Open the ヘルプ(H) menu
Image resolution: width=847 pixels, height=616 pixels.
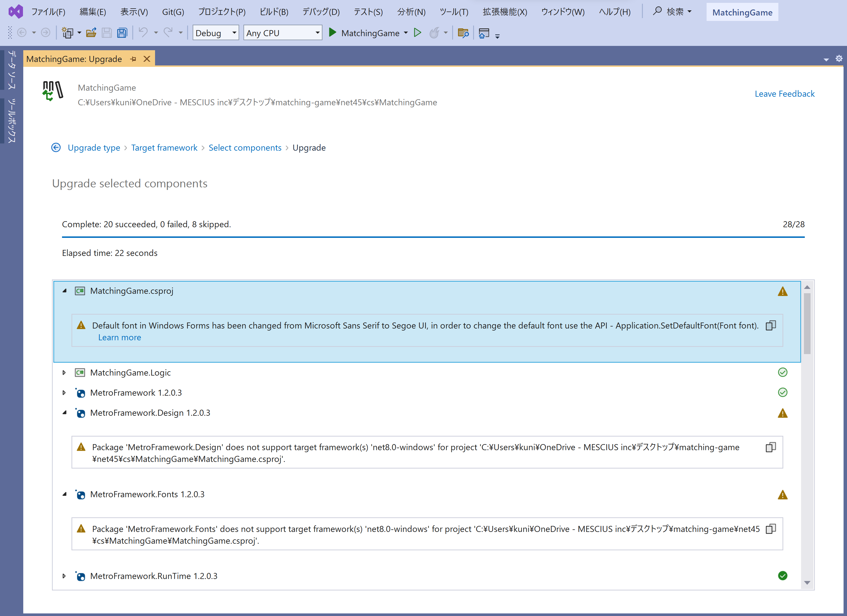pyautogui.click(x=615, y=12)
